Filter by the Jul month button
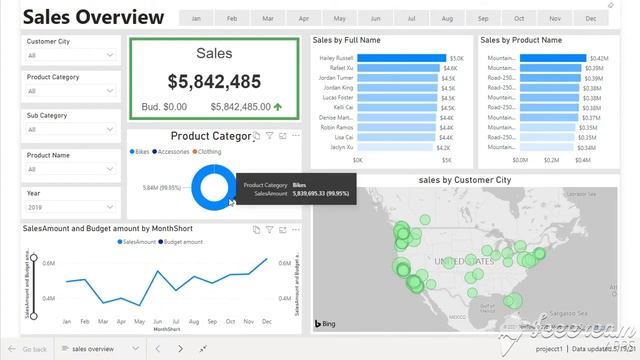 tap(411, 18)
